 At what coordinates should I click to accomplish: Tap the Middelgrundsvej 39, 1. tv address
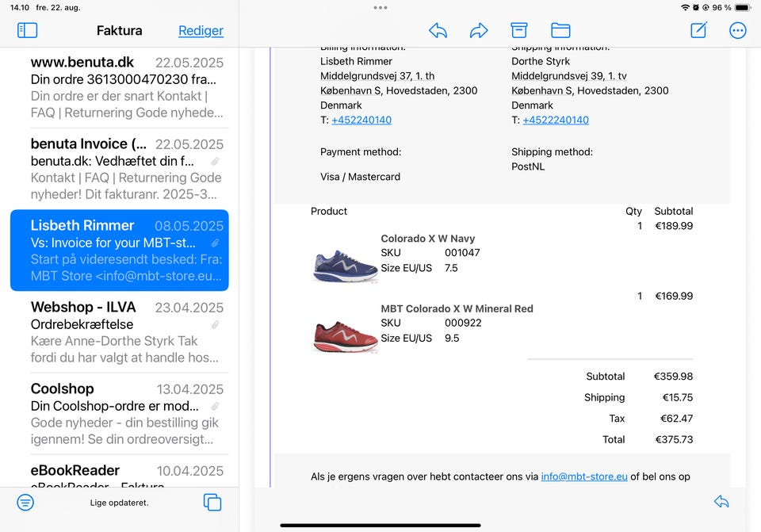[x=569, y=76]
